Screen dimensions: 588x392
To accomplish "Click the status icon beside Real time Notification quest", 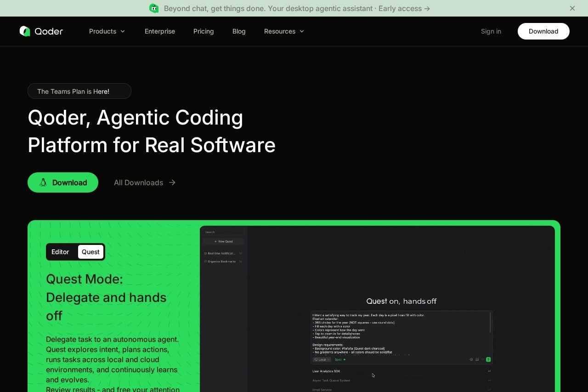I will 206,253.
